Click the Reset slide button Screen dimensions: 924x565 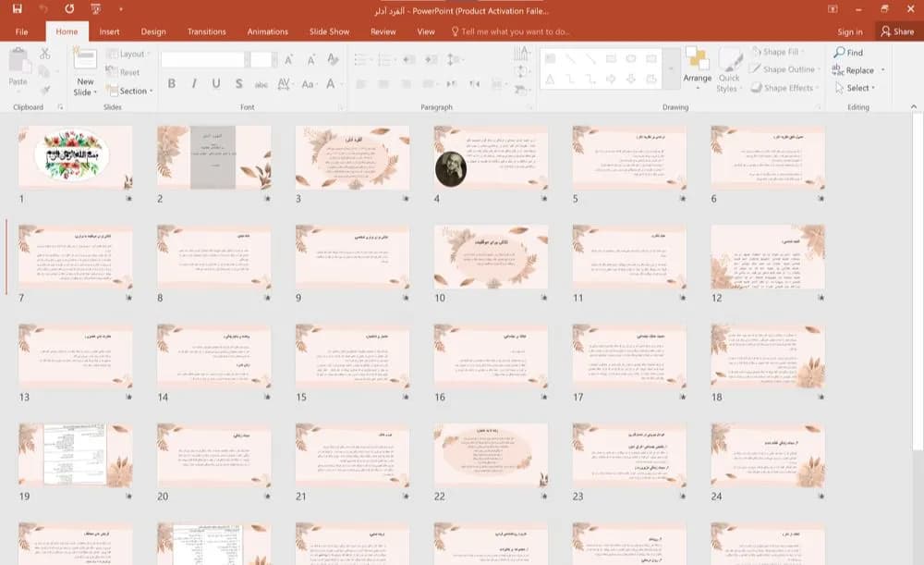click(x=123, y=72)
